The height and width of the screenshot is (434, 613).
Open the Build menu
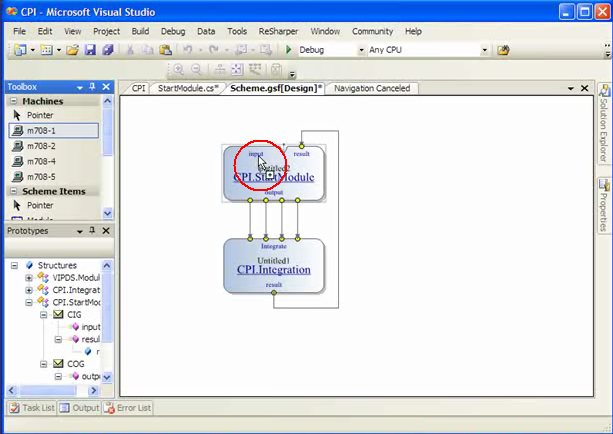point(140,31)
